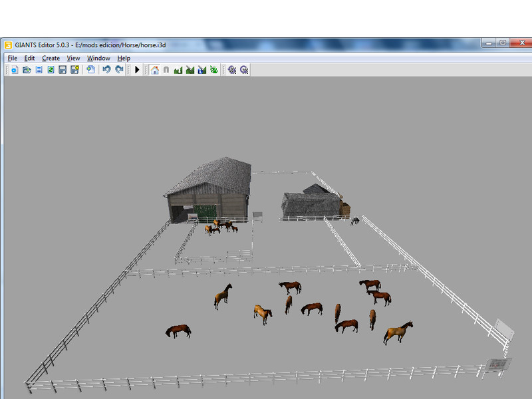
Task: Open the Help menu
Action: tap(124, 58)
